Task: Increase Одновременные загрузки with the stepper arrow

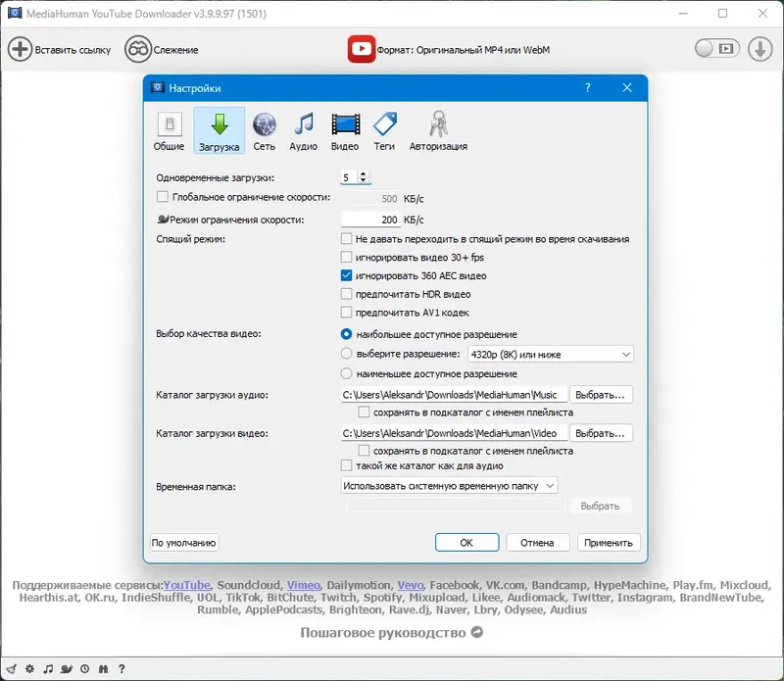Action: coord(364,172)
